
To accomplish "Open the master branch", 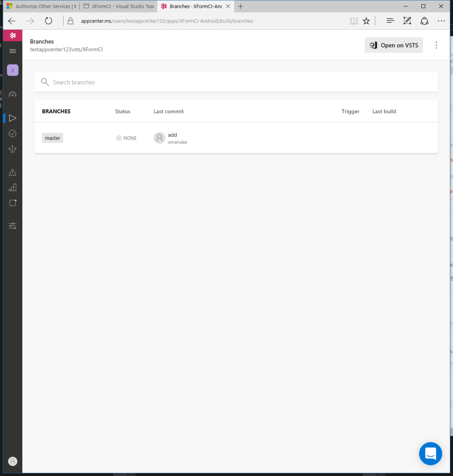I will (52, 138).
